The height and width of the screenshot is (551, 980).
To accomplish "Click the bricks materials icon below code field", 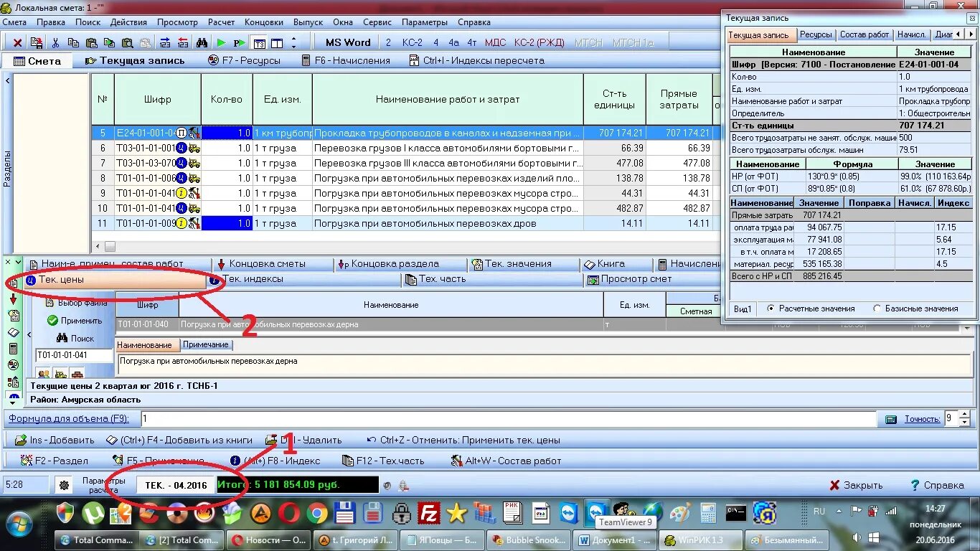I will point(77,374).
